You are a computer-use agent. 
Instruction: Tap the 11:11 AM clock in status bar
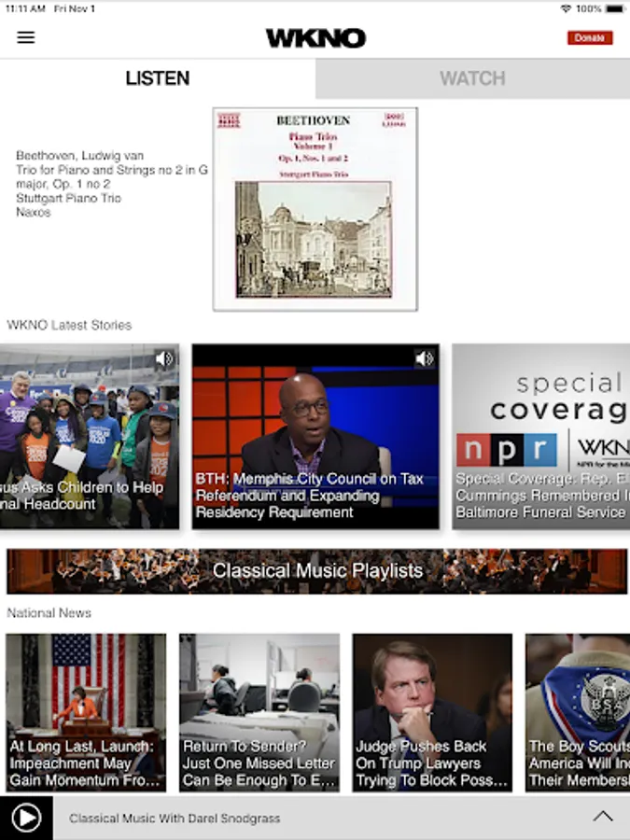[25, 8]
